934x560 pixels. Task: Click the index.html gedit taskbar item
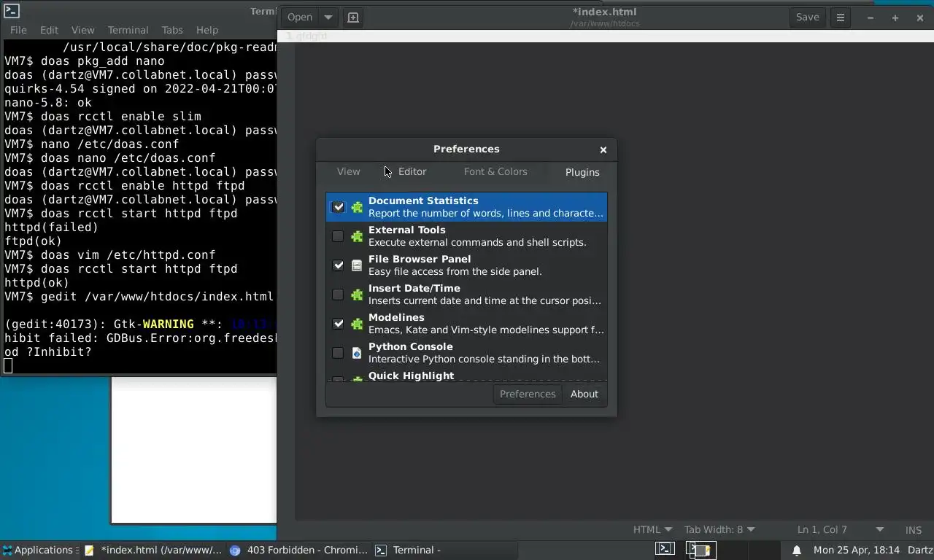(x=153, y=551)
